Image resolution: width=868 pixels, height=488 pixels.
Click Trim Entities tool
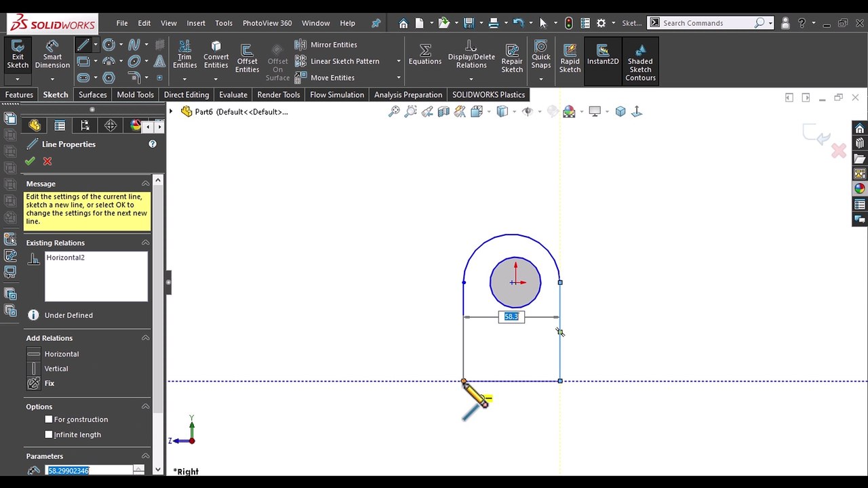184,54
